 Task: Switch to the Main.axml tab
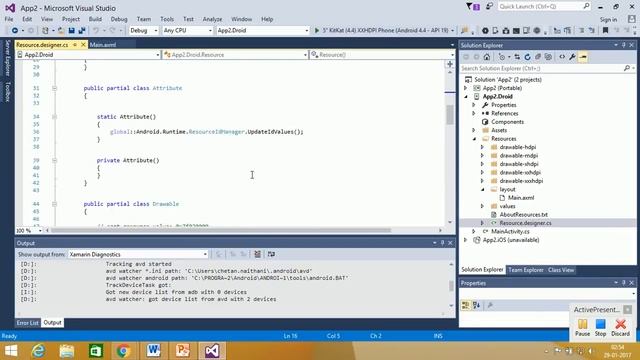(103, 45)
